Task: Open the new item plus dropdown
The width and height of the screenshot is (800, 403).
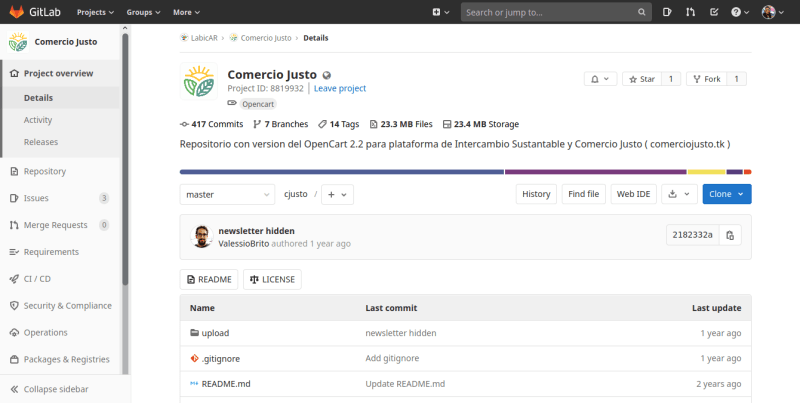Action: (x=441, y=12)
